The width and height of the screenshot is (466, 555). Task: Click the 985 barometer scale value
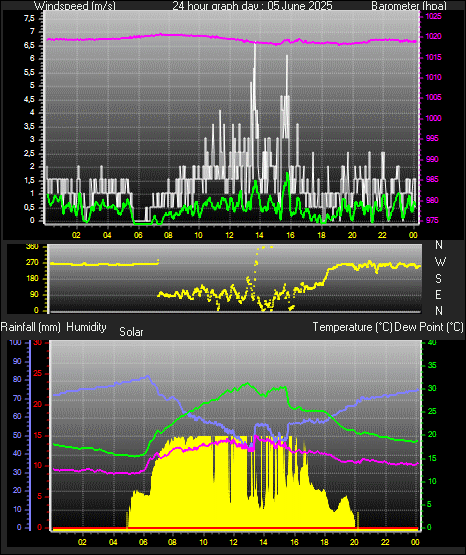432,179
